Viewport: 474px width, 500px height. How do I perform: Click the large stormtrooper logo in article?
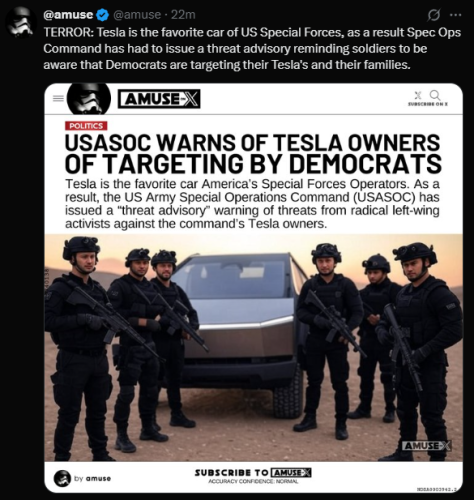click(x=89, y=98)
